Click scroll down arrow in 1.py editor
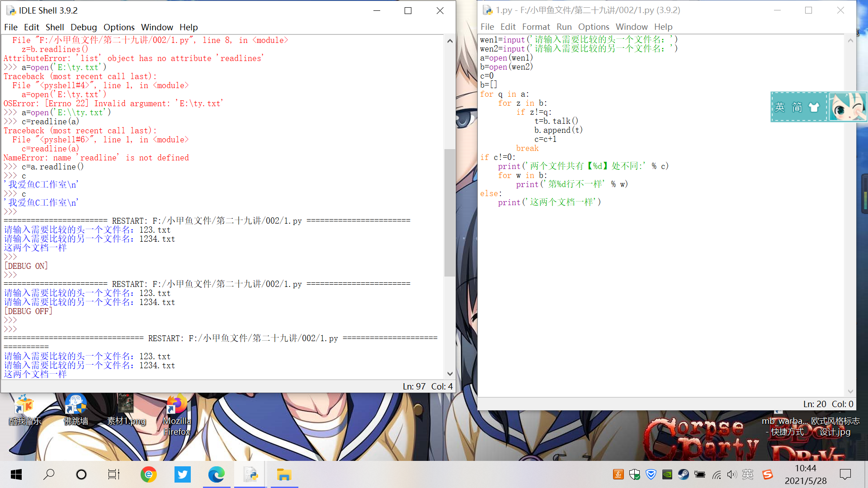The height and width of the screenshot is (488, 868). [850, 391]
